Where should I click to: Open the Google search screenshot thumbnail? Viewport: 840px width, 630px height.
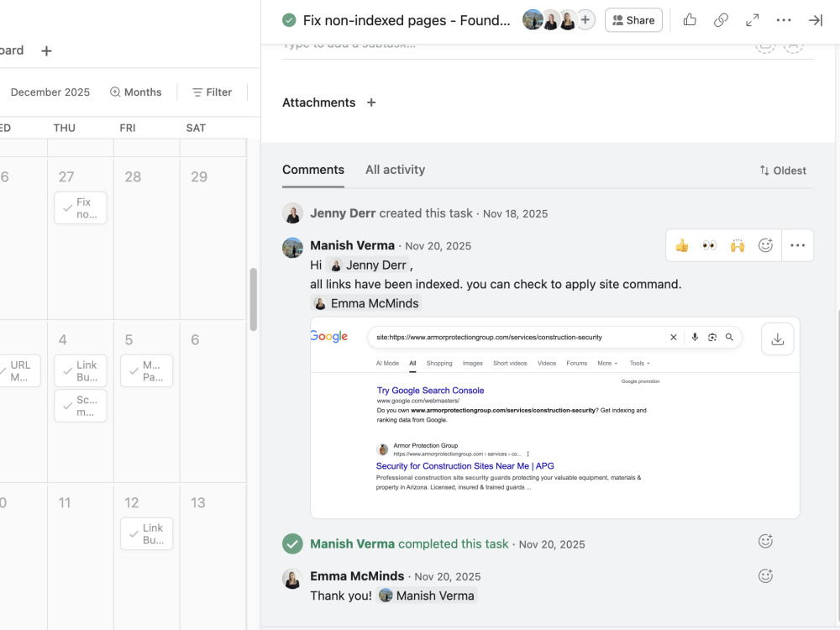click(x=555, y=417)
